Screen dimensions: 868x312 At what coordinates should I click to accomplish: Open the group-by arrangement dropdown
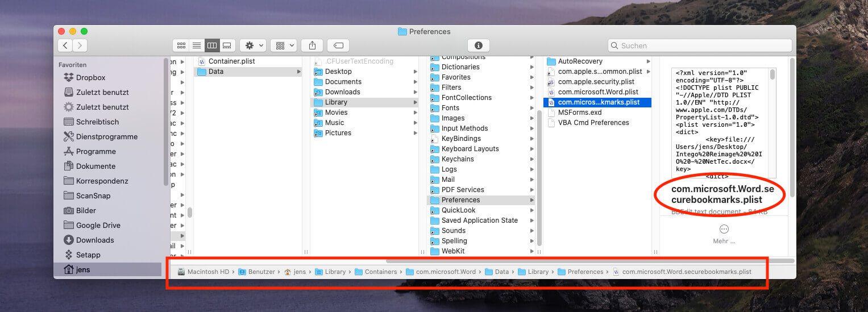[x=283, y=45]
